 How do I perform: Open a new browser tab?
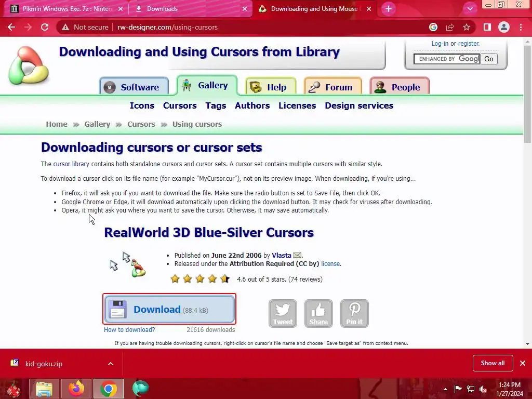(x=389, y=9)
